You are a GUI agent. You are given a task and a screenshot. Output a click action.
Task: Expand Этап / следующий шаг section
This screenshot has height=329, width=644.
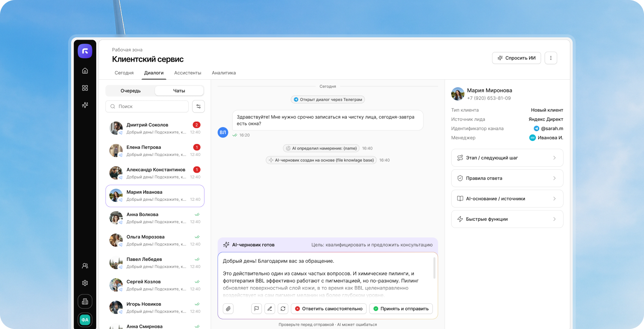pos(507,158)
